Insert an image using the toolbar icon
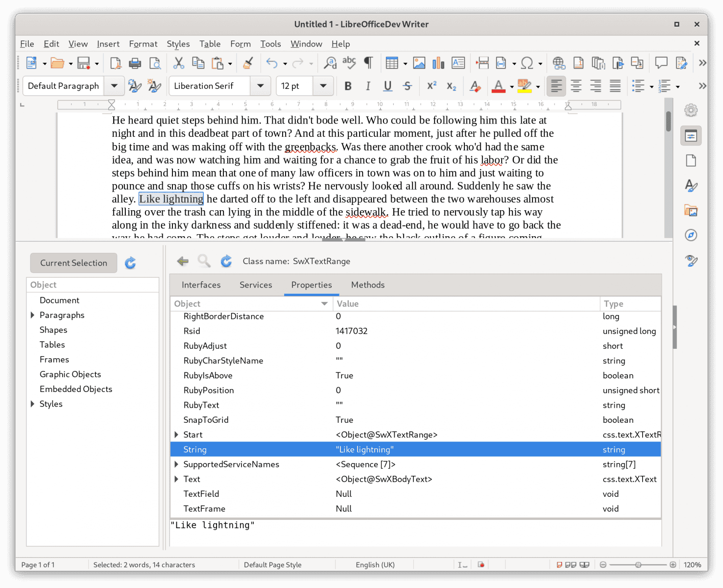 [x=419, y=63]
